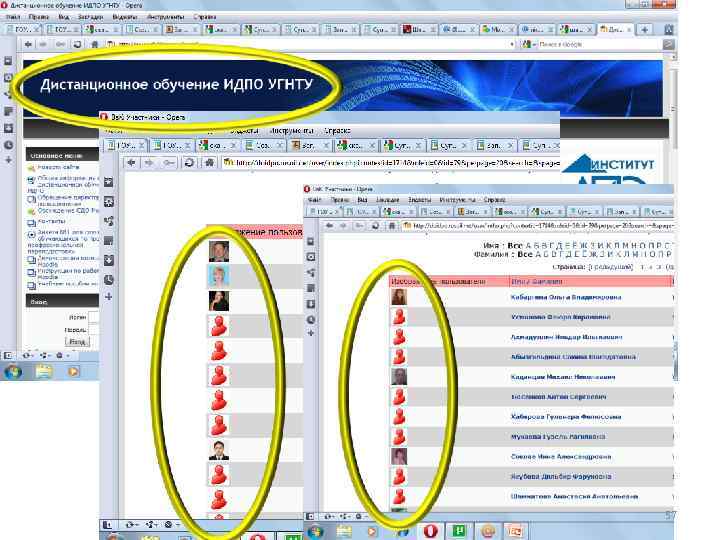Click password wand key in middle window toolbar
This screenshot has height=540, width=720.
(168, 163)
